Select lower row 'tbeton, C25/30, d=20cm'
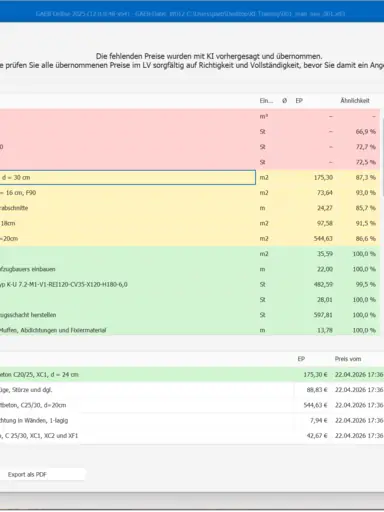Screen dimensions: 384x512 click(x=192, y=405)
